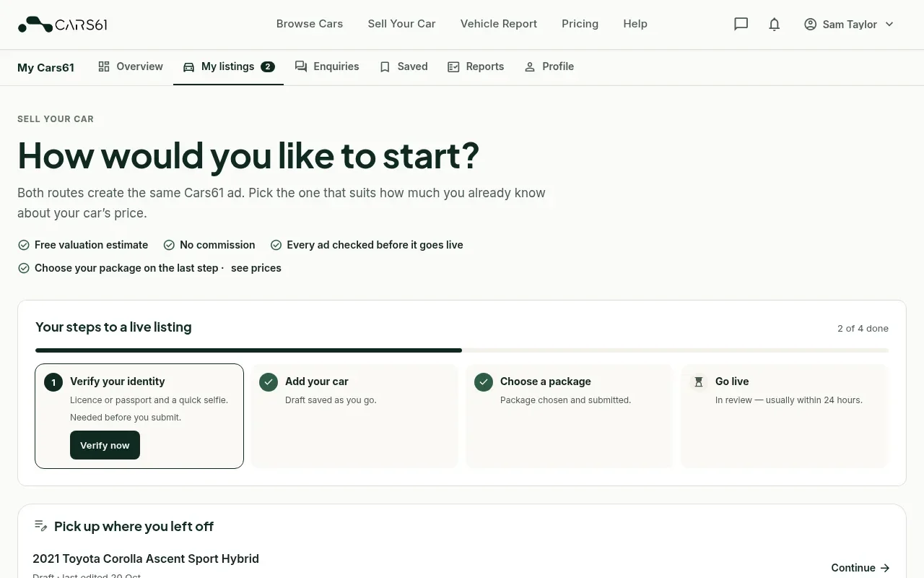Screen dimensions: 924x578
Task: Open the Reports tab
Action: (x=476, y=66)
